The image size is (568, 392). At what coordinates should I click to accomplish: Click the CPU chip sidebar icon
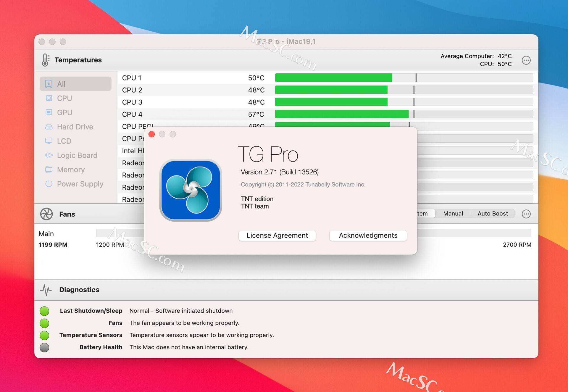click(x=49, y=98)
